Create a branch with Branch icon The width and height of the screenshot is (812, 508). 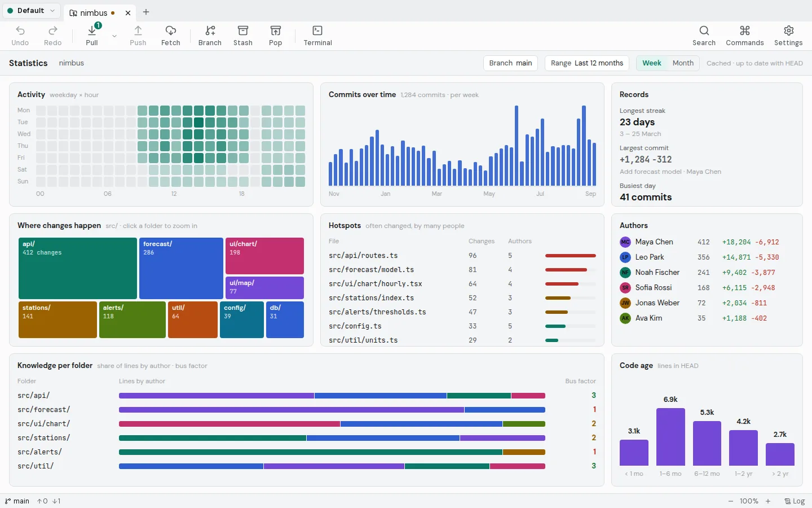210,30
